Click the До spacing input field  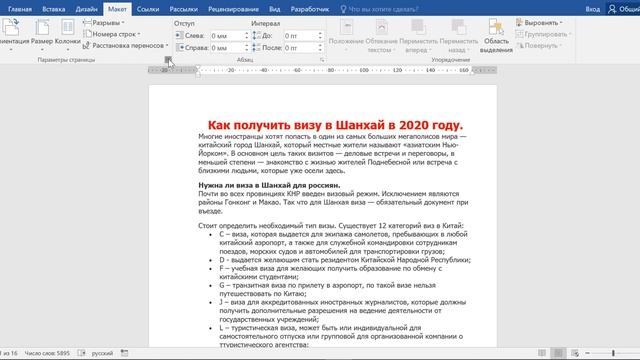300,36
